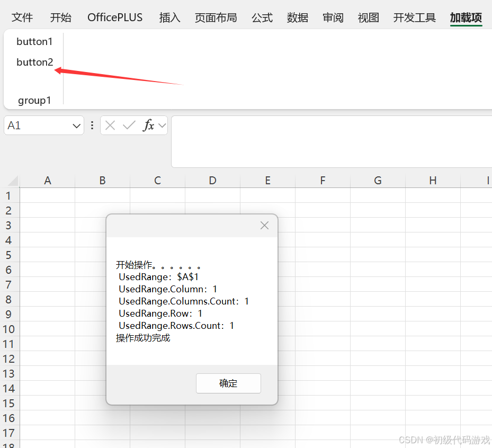Click the 操作成功完成 message text

click(x=143, y=338)
